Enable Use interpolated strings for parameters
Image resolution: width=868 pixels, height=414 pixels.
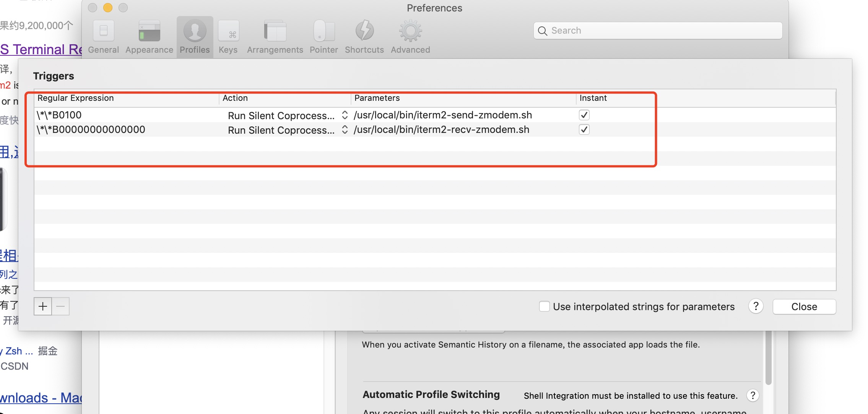point(545,307)
